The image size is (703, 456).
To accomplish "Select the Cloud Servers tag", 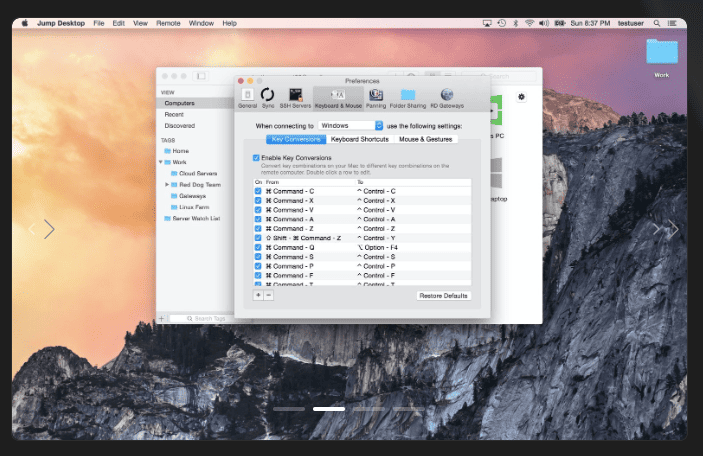I will tap(194, 173).
